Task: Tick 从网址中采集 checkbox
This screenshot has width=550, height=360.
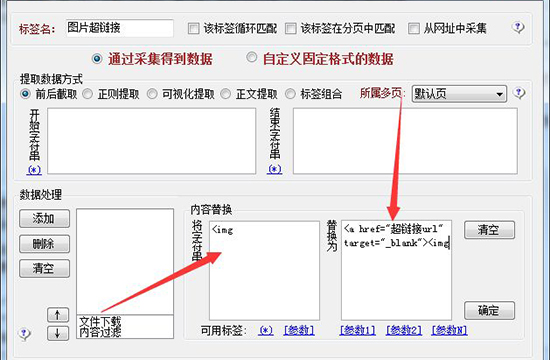Action: [x=414, y=28]
